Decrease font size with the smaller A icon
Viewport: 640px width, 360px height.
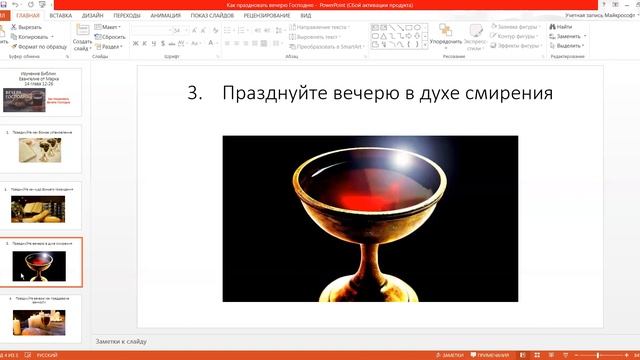coord(204,31)
